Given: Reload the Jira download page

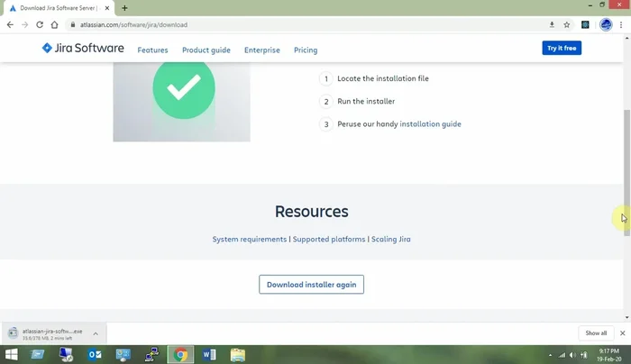Looking at the screenshot, I should [40, 25].
